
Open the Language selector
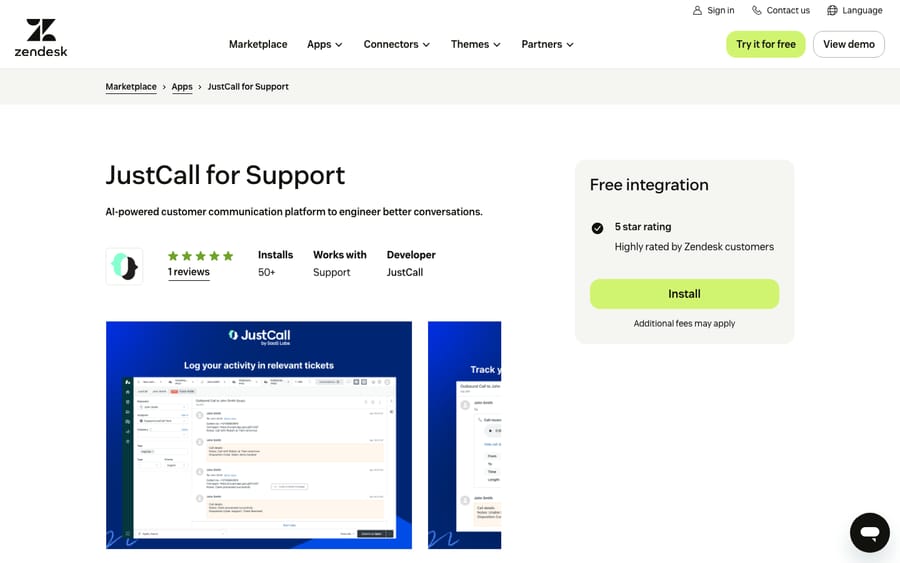854,10
